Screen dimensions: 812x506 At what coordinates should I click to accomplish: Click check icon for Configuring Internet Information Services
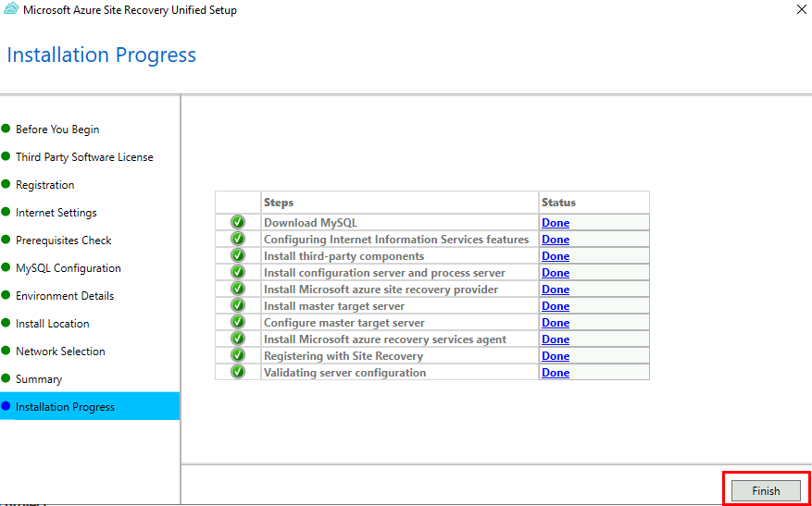tap(238, 240)
